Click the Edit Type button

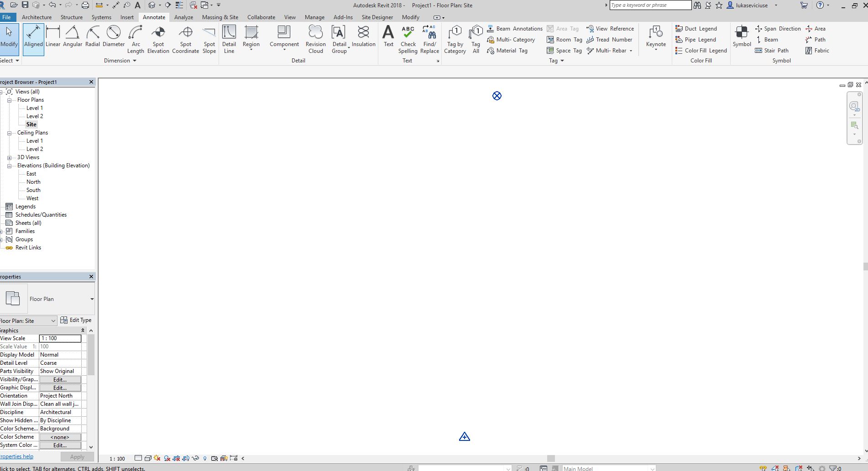77,320
